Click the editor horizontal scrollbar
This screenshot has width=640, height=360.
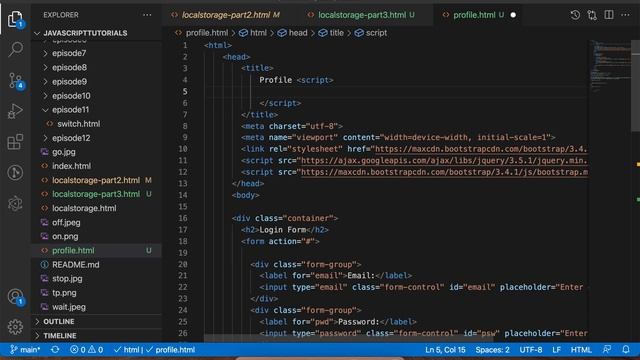[349, 338]
